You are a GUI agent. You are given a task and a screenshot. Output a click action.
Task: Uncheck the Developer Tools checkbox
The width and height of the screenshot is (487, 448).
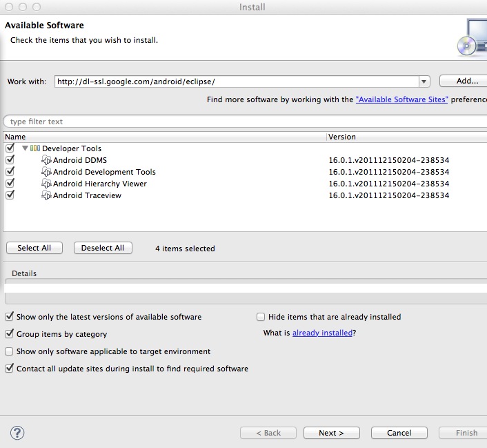point(10,147)
